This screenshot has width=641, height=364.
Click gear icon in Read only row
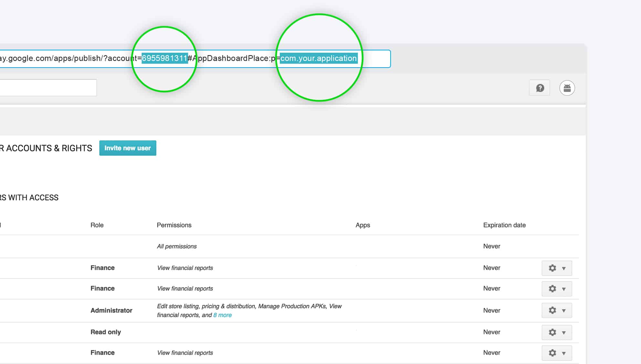point(552,332)
